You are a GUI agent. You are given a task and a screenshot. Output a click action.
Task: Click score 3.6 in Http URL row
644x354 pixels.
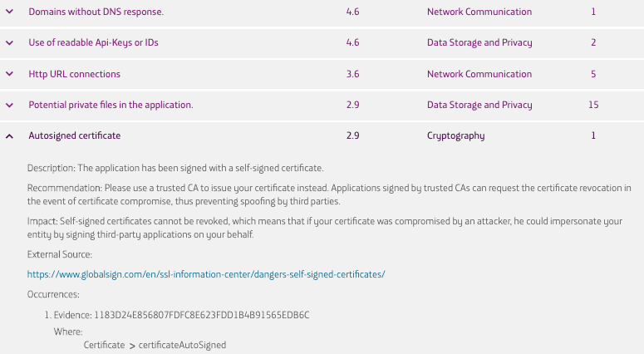[352, 74]
